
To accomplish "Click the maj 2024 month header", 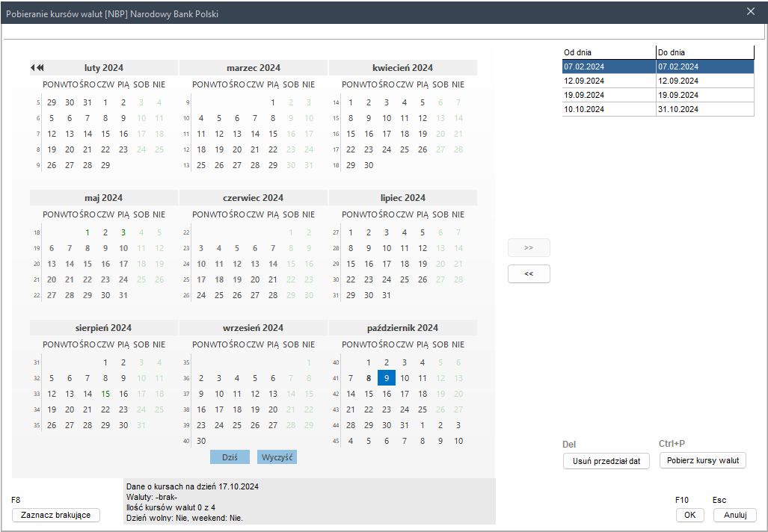I will click(104, 198).
